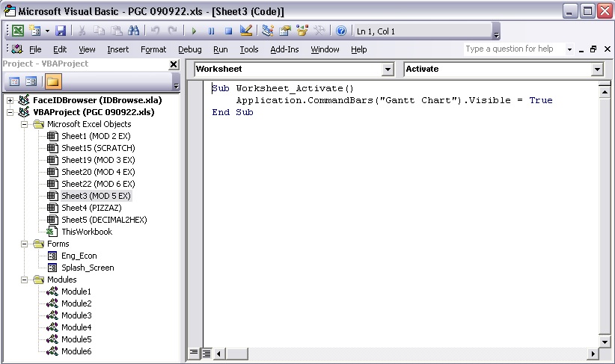Open the Run menu
615x364 pixels.
click(x=221, y=49)
